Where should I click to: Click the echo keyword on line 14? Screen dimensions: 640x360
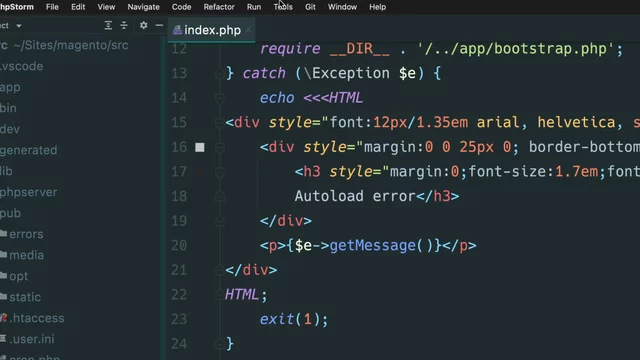(277, 98)
